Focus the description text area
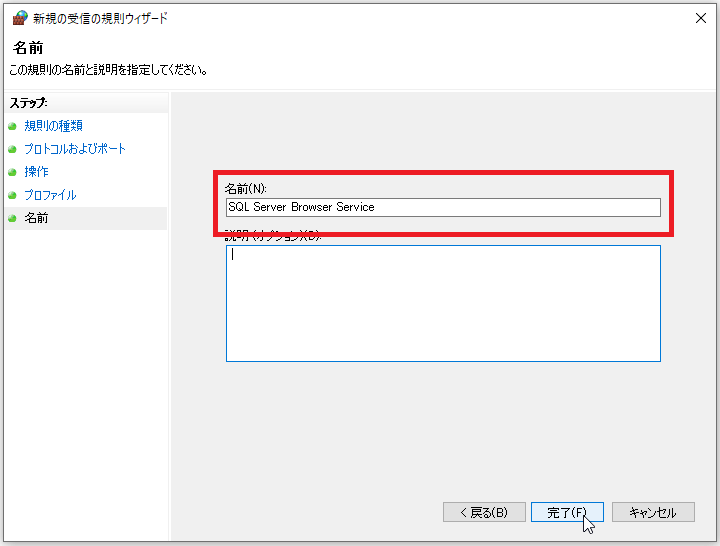The image size is (720, 546). click(x=443, y=303)
